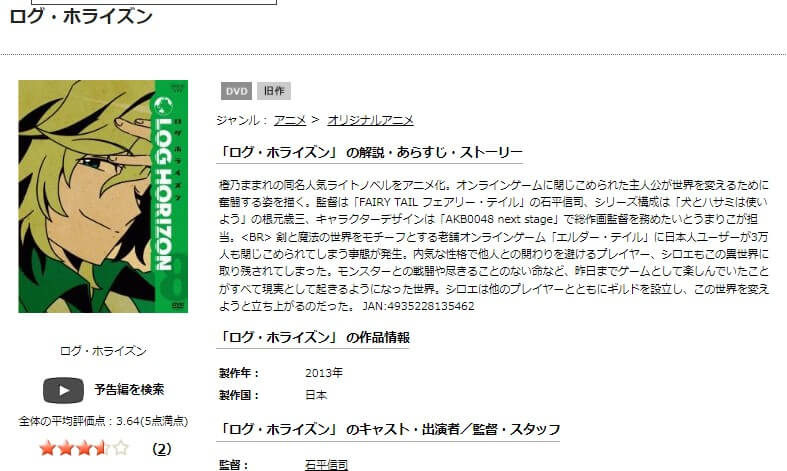Image resolution: width=787 pixels, height=471 pixels.
Task: Click the 製作国 label
Action: (239, 395)
